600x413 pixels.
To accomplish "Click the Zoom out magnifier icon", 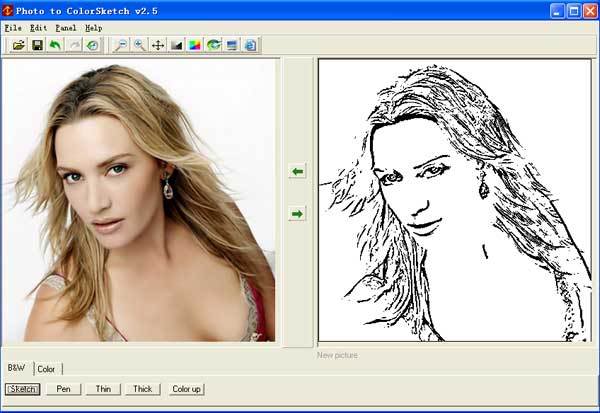I will point(121,45).
